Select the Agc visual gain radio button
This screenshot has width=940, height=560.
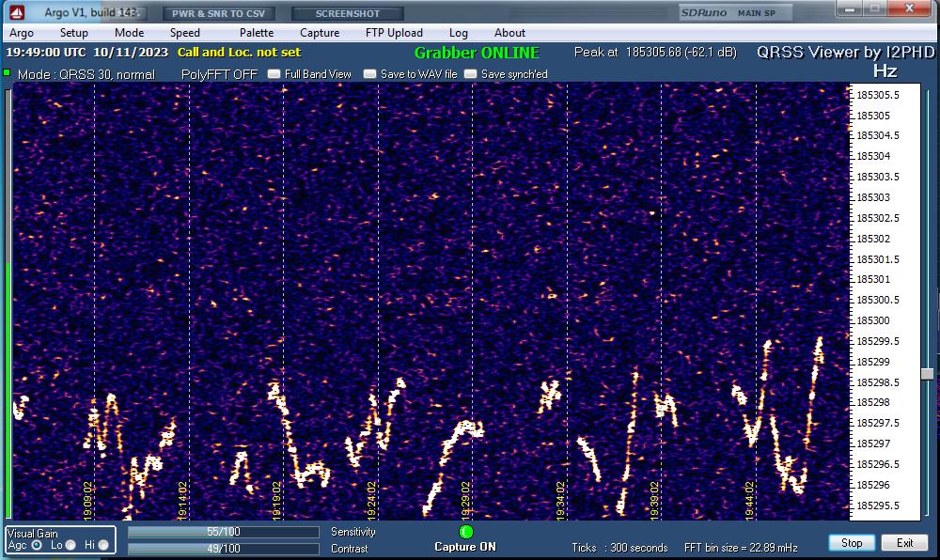37,545
